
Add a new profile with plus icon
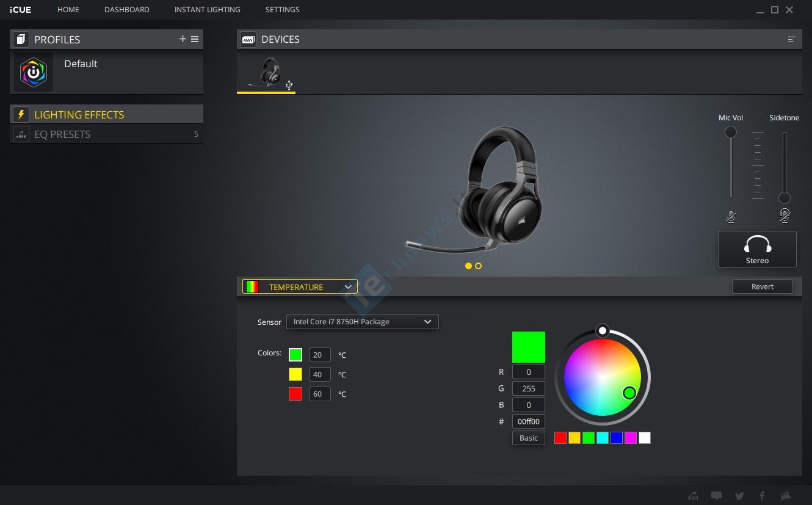click(x=183, y=39)
